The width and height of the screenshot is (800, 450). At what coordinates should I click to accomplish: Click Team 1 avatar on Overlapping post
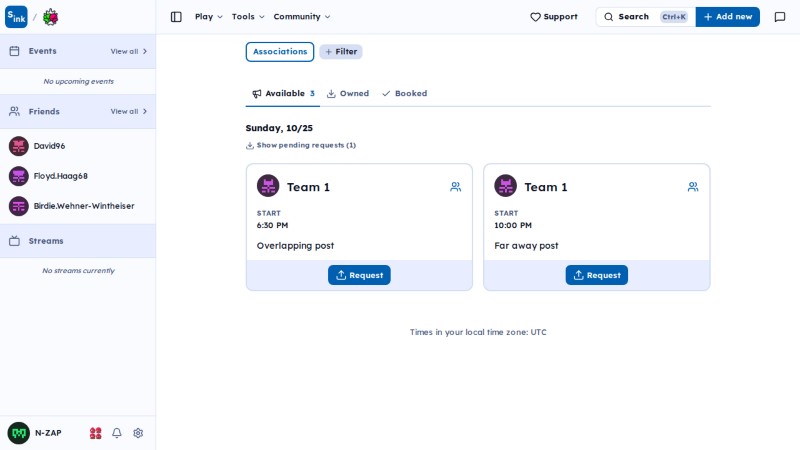click(268, 186)
